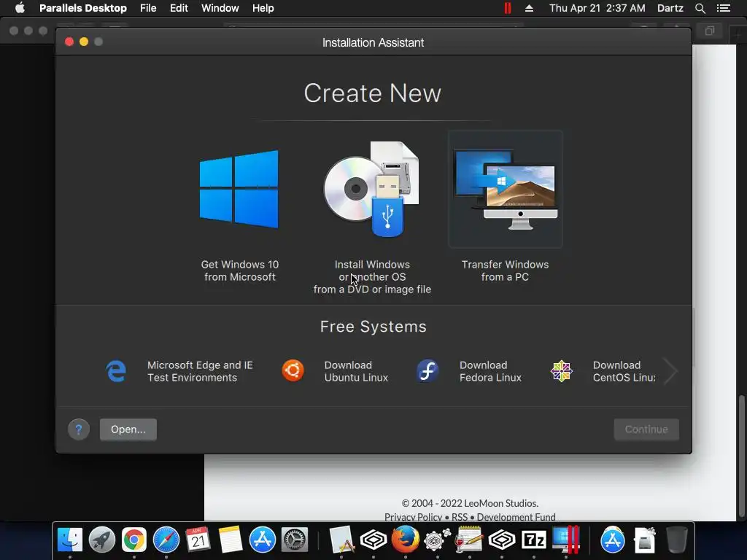Image resolution: width=747 pixels, height=560 pixels.
Task: Minimize the Installation Assistant window
Action: [84, 42]
